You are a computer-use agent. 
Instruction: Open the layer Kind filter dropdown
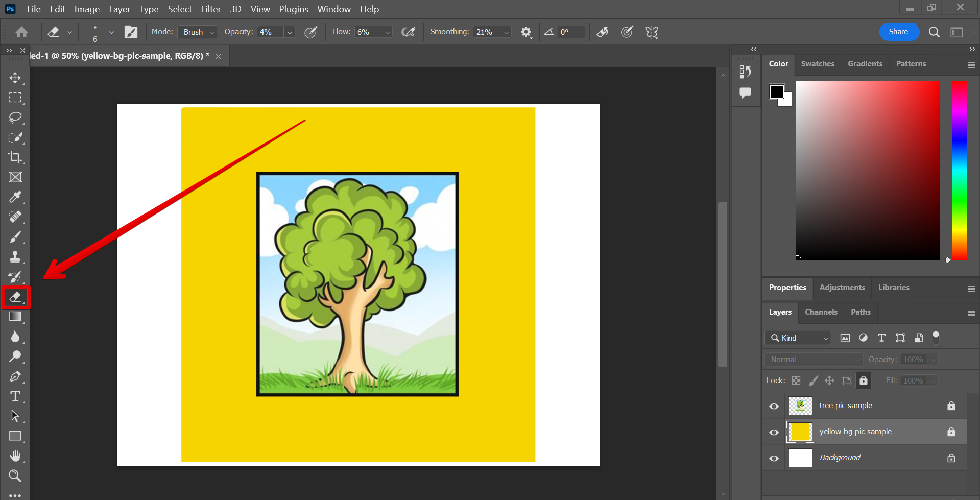[x=798, y=338]
